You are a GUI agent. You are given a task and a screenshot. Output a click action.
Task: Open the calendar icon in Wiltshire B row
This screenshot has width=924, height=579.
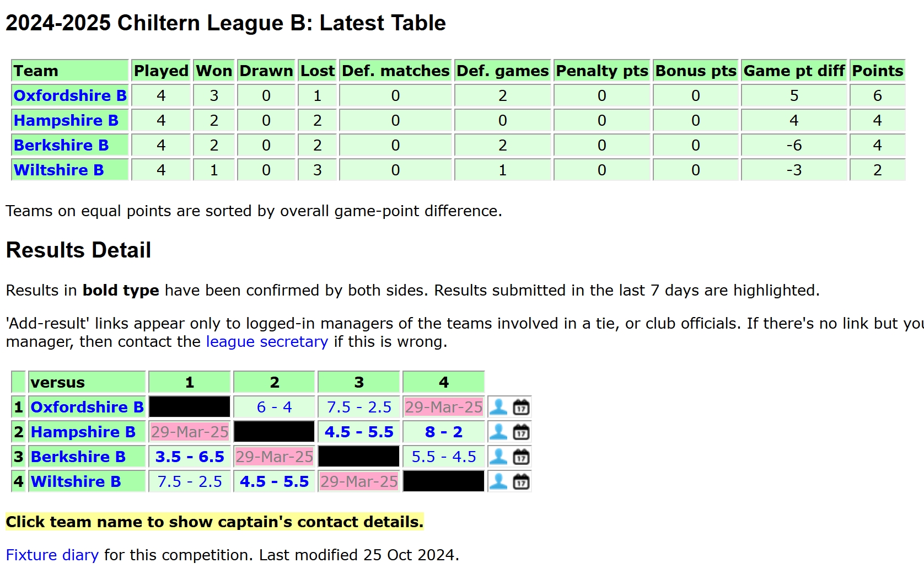click(521, 481)
